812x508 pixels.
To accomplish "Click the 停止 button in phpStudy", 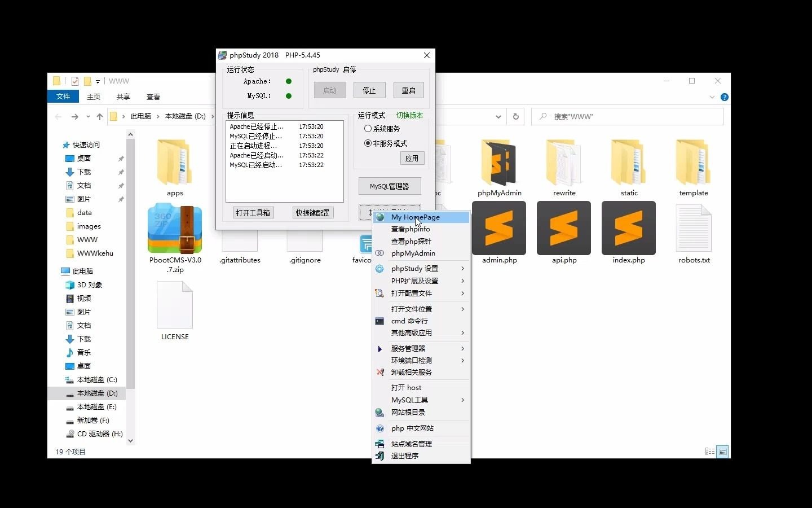I will coord(369,90).
